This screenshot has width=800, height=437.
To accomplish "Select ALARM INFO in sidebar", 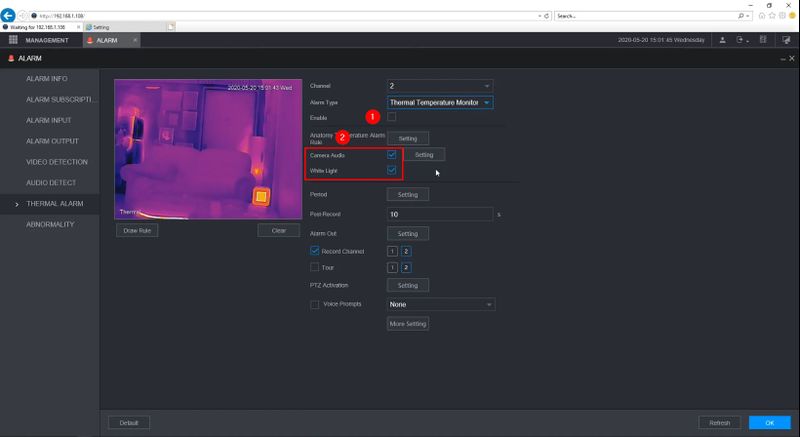I will (x=46, y=79).
